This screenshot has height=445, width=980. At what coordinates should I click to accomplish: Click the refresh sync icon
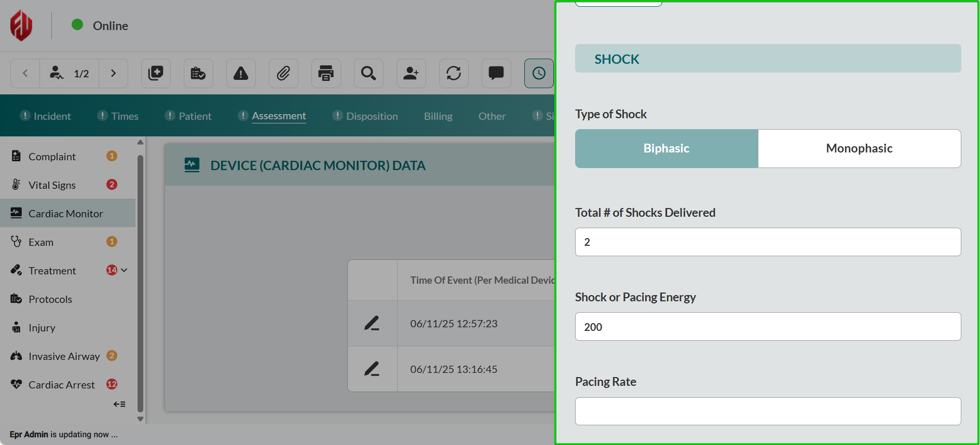pos(454,73)
